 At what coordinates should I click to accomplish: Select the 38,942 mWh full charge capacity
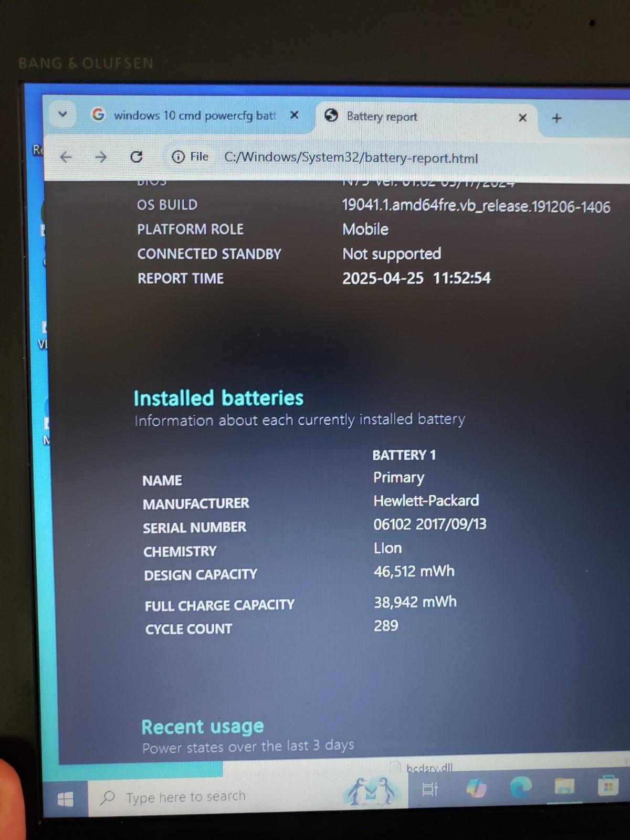(415, 602)
